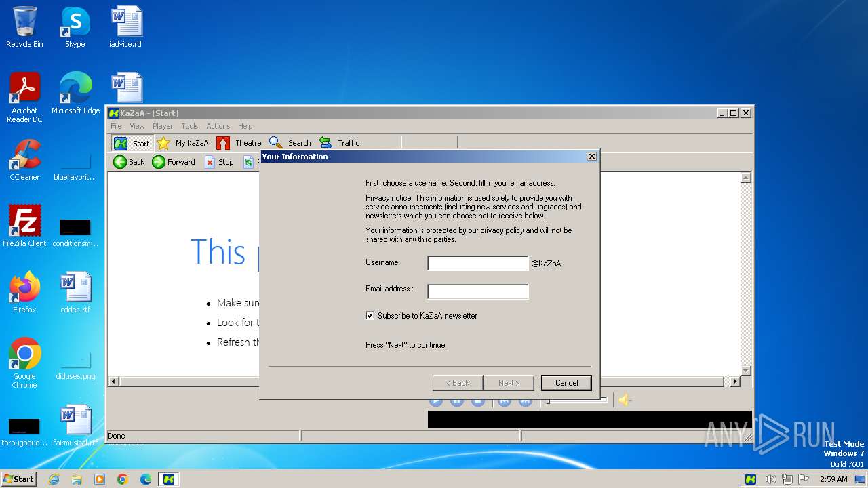Open the Start page tab in KaZaA toolbar
The width and height of the screenshot is (868, 488).
click(x=132, y=143)
